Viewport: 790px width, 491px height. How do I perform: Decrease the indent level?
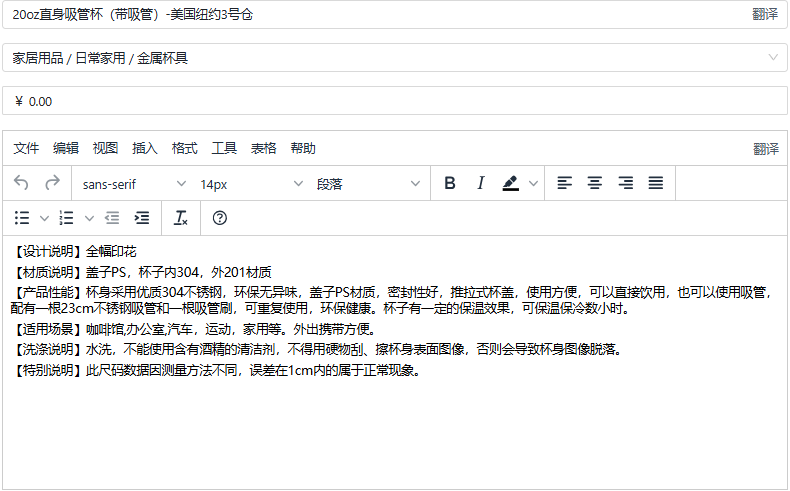(111, 217)
